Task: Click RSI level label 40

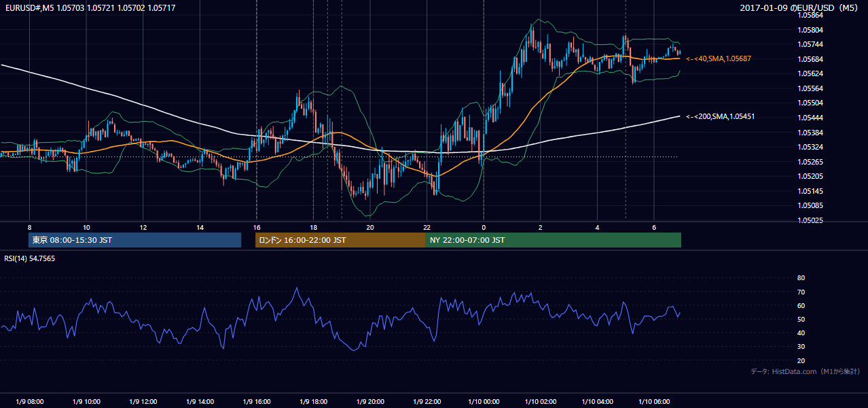Action: click(x=801, y=333)
